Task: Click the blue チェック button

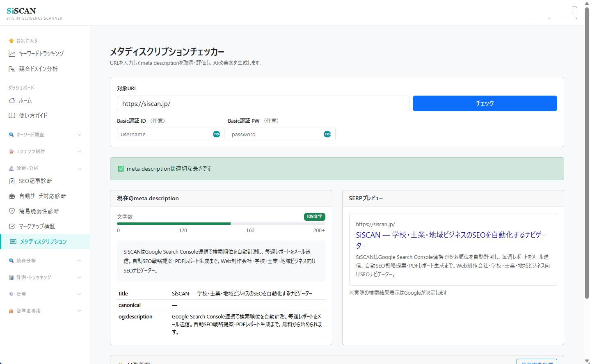Action: coord(485,103)
